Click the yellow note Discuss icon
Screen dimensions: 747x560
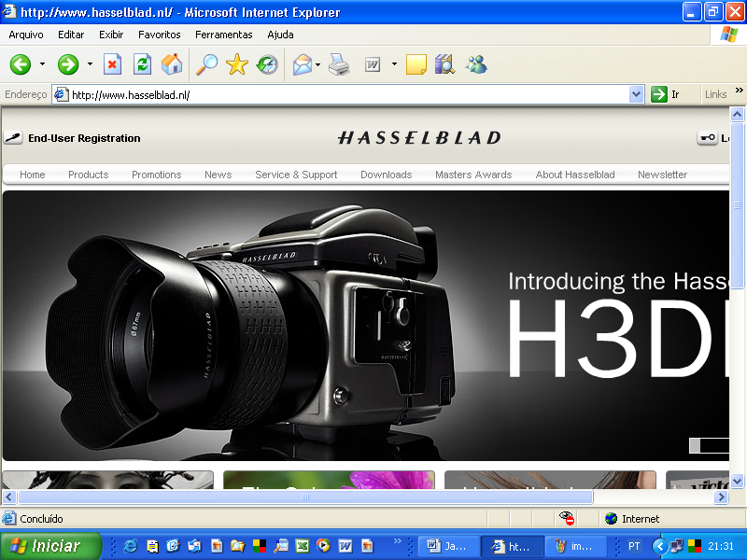[x=416, y=64]
